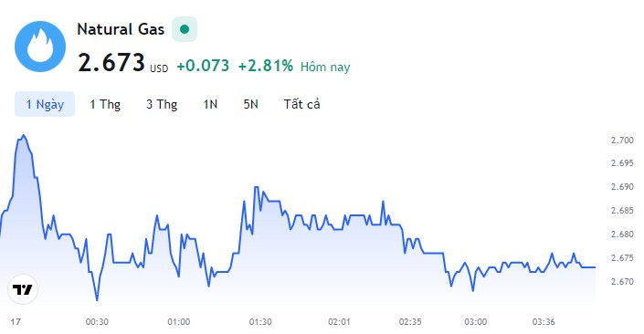The image size is (644, 334).
Task: Choose the 3 Thg range tab
Action: 162,104
